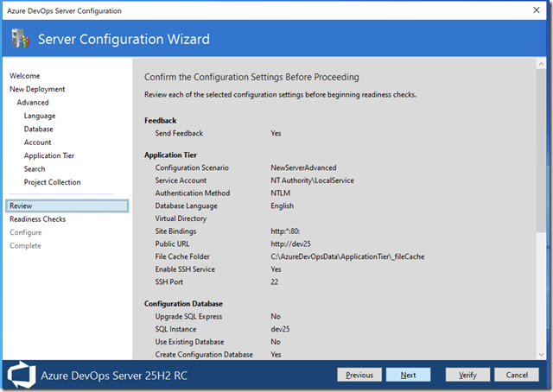Click the Enable SSH Service label

[x=185, y=269]
